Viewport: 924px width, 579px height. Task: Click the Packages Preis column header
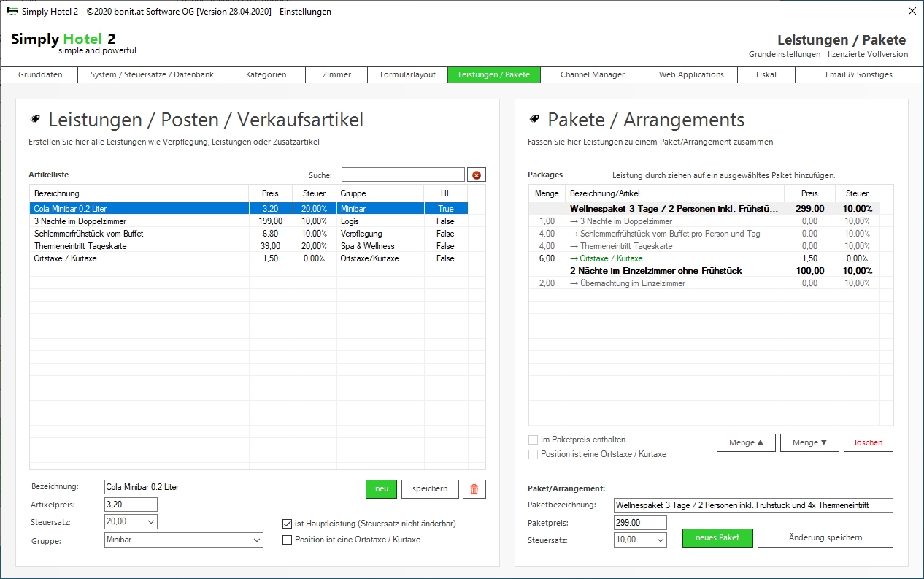(810, 193)
